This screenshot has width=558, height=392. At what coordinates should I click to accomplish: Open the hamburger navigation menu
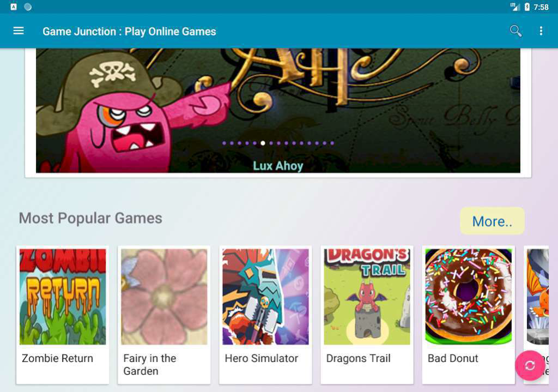(x=19, y=31)
